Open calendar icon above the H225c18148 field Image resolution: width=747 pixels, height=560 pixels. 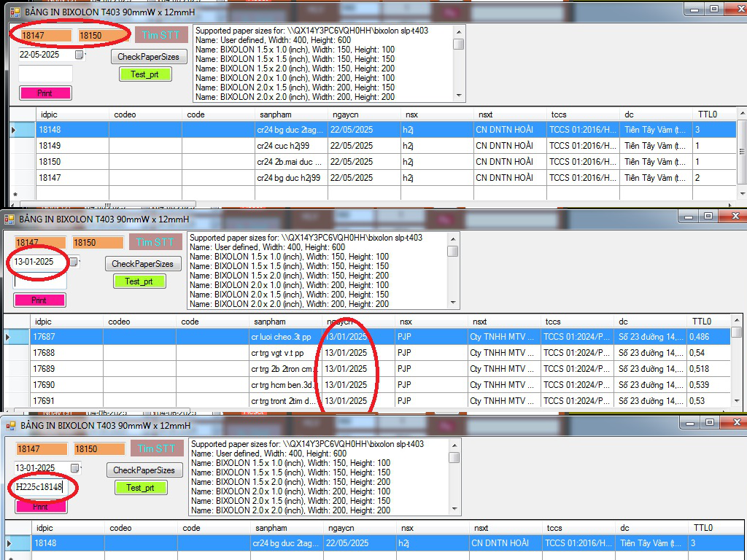point(75,468)
